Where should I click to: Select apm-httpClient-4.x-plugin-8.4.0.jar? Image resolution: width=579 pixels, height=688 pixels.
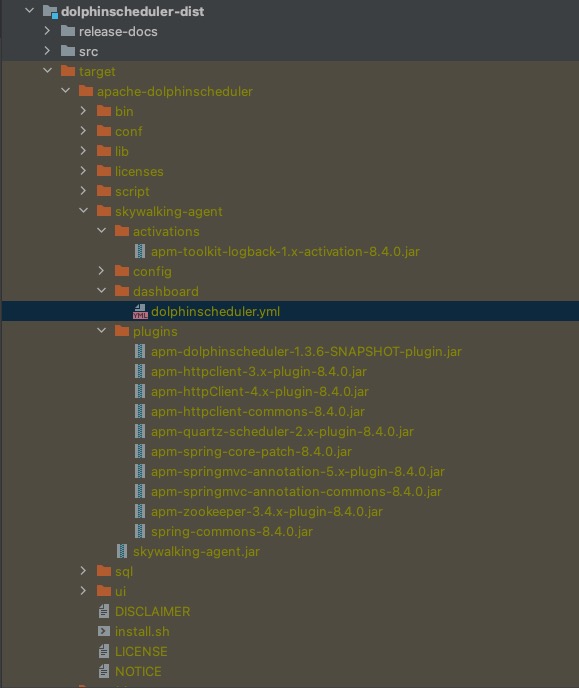260,391
